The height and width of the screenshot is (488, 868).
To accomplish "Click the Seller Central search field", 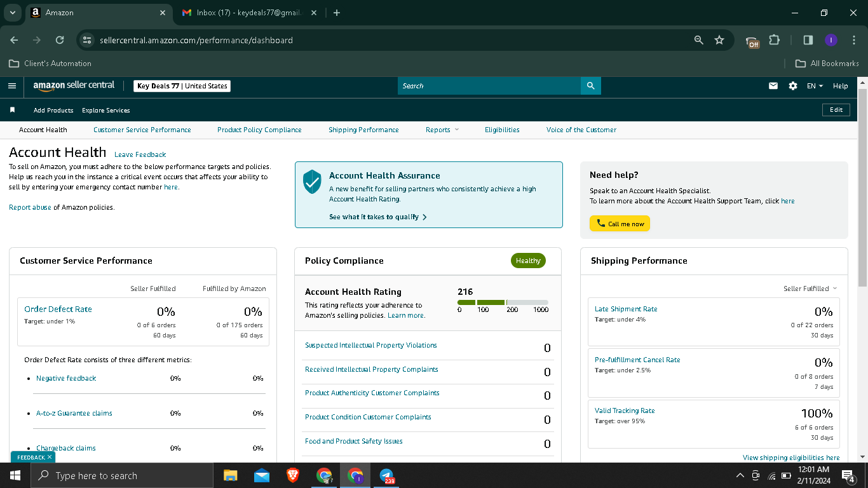I will [x=489, y=86].
